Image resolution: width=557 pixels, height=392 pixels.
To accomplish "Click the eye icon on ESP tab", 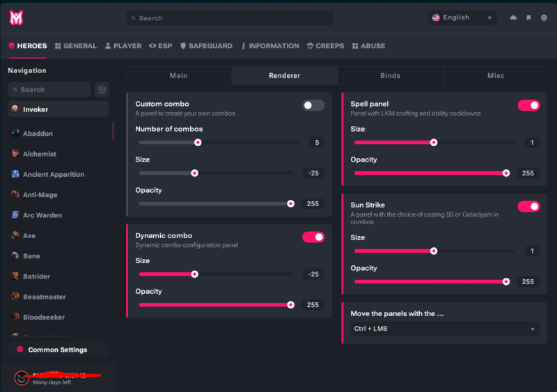I will pyautogui.click(x=152, y=46).
